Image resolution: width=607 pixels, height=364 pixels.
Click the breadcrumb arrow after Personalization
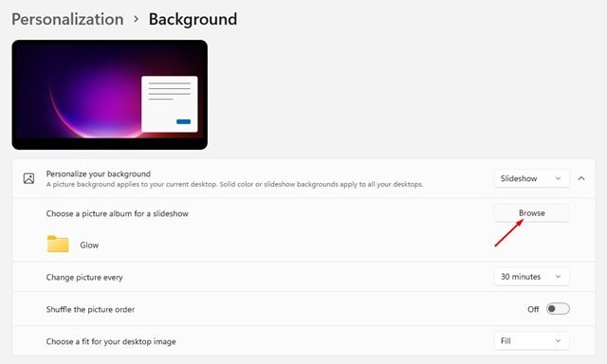136,19
